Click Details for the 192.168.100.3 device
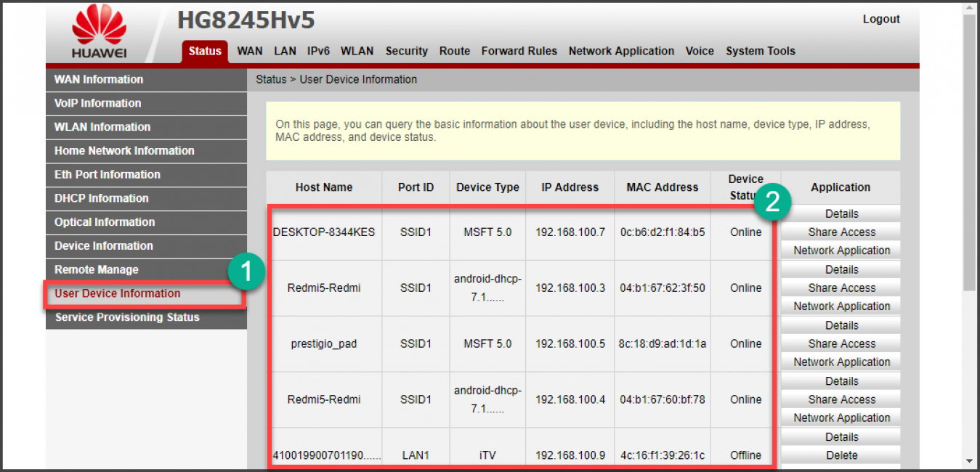The image size is (980, 472). coord(841,270)
